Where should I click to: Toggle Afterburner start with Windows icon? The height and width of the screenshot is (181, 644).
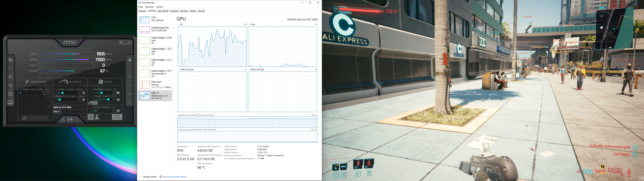(x=121, y=43)
